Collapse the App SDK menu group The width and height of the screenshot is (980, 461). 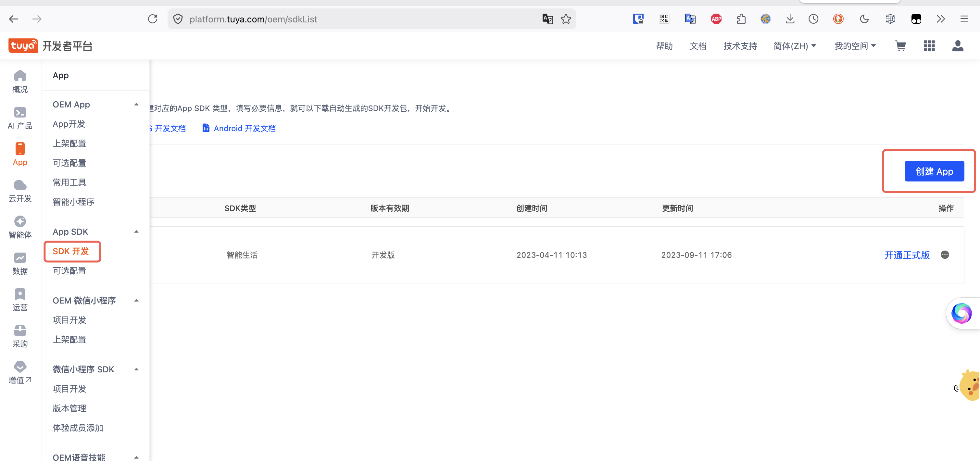[x=136, y=232]
